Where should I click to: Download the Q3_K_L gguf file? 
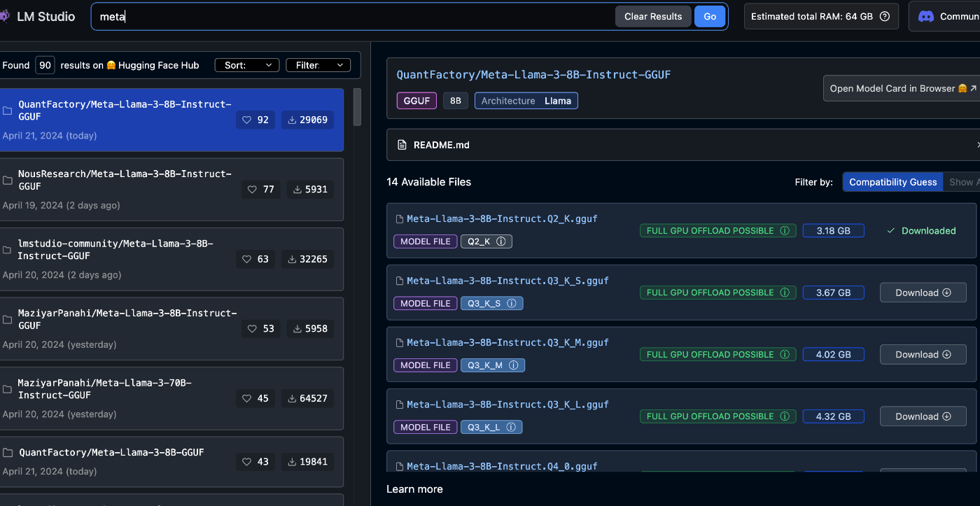[923, 416]
